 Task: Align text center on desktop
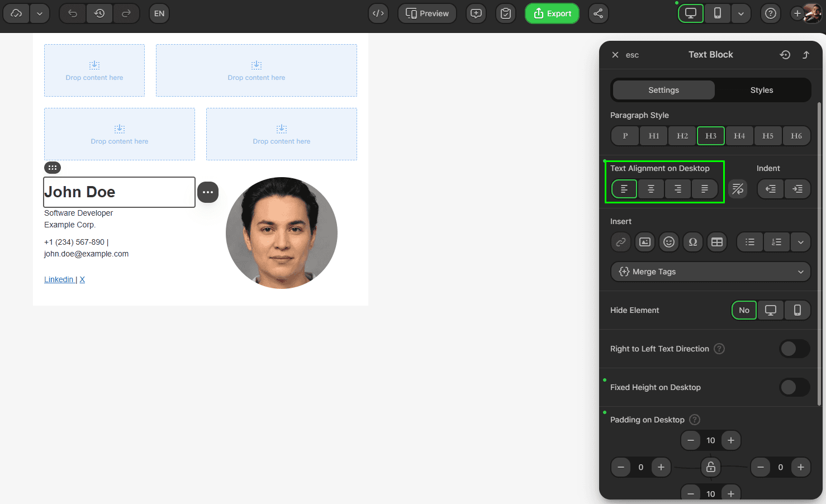pos(651,189)
